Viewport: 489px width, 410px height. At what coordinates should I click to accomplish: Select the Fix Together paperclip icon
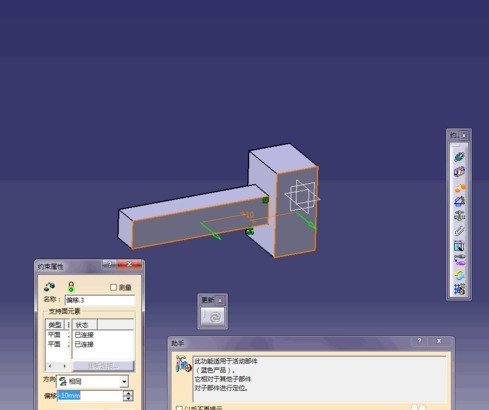point(459,231)
